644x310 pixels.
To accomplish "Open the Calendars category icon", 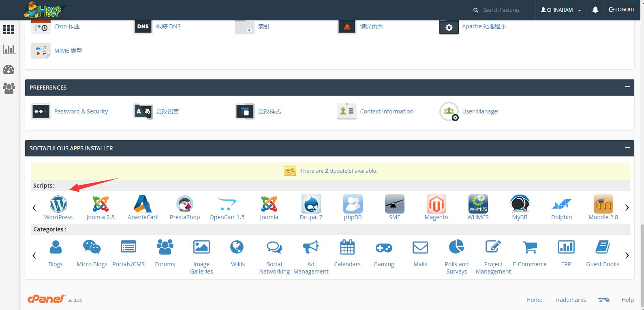I will click(x=347, y=247).
